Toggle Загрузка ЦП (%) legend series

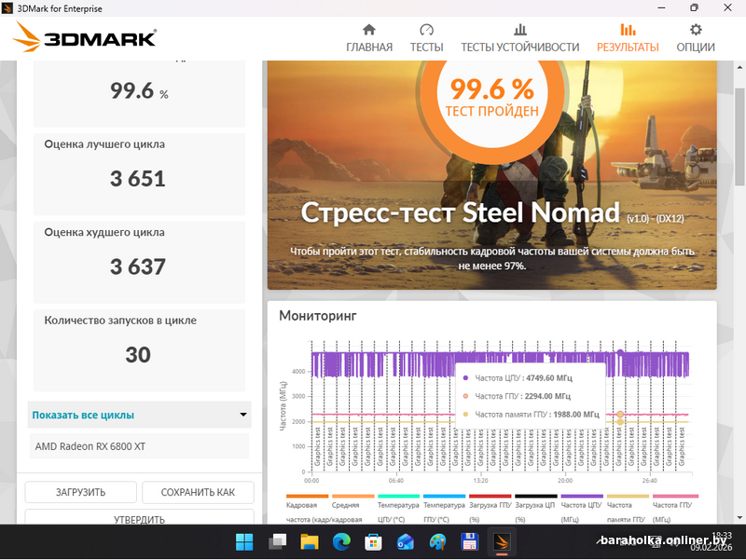click(x=535, y=510)
